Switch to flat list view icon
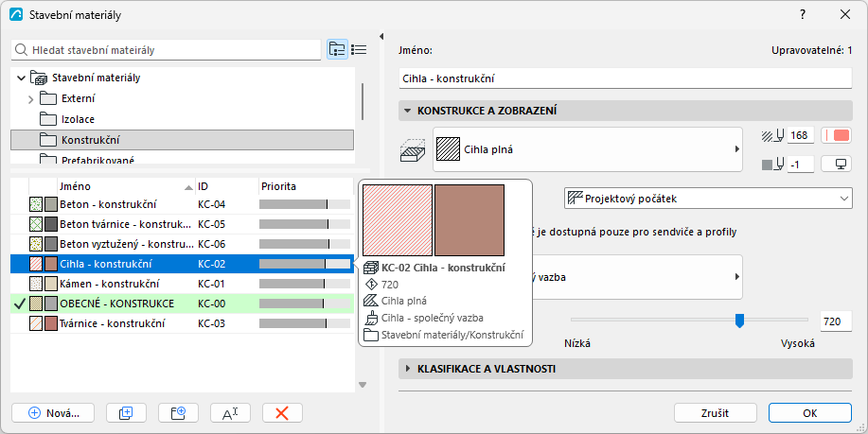The height and width of the screenshot is (434, 868). coord(359,49)
